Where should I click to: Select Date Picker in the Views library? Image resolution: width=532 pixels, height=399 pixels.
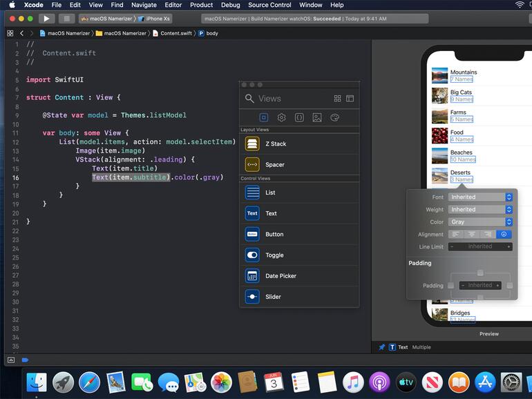point(281,276)
